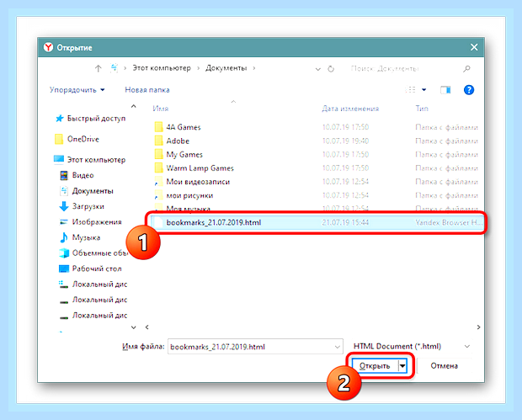Open Объемные объекты in the sidebar
The image size is (522, 420).
pyautogui.click(x=100, y=253)
